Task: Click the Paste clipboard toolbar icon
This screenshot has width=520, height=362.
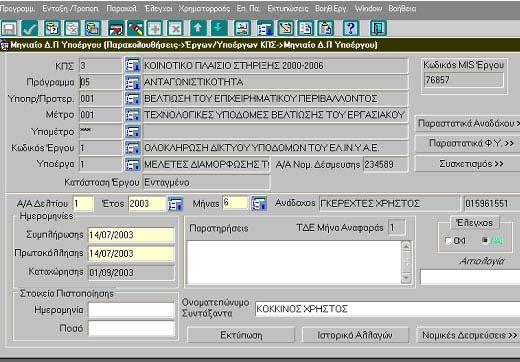Action: (x=326, y=28)
